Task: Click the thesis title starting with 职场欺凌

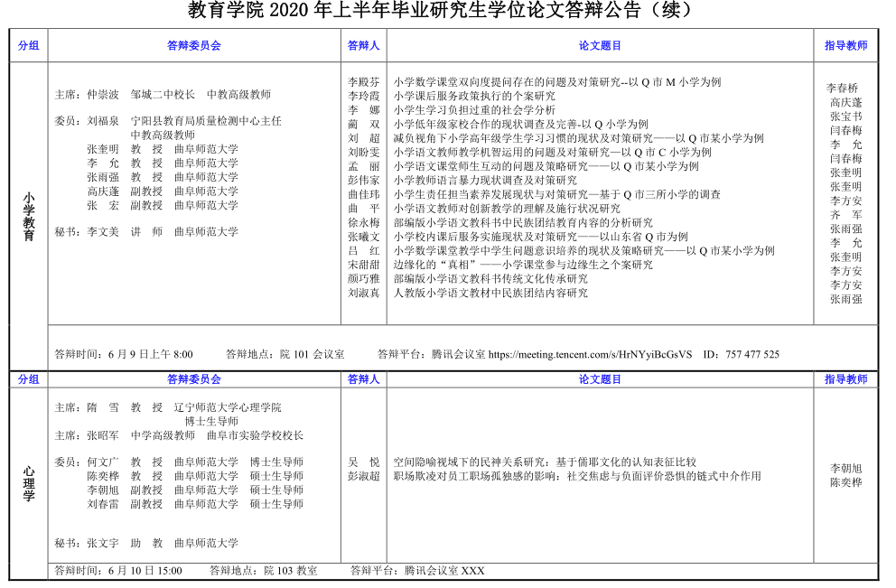Action: pos(577,476)
